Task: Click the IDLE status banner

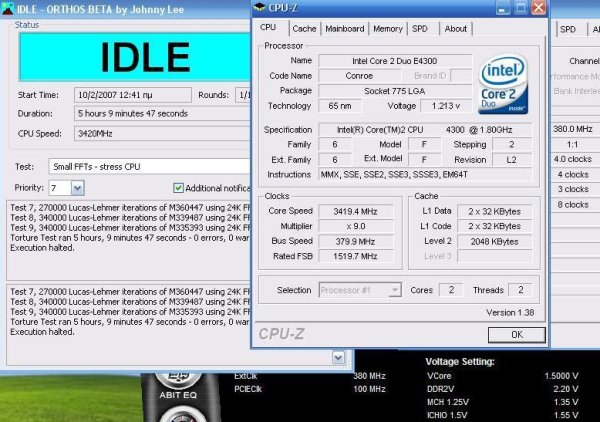Action: [135, 57]
